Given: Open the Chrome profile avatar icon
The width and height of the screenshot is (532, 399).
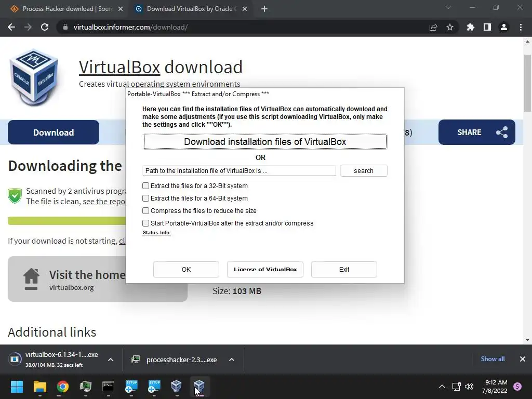Looking at the screenshot, I should click(504, 27).
